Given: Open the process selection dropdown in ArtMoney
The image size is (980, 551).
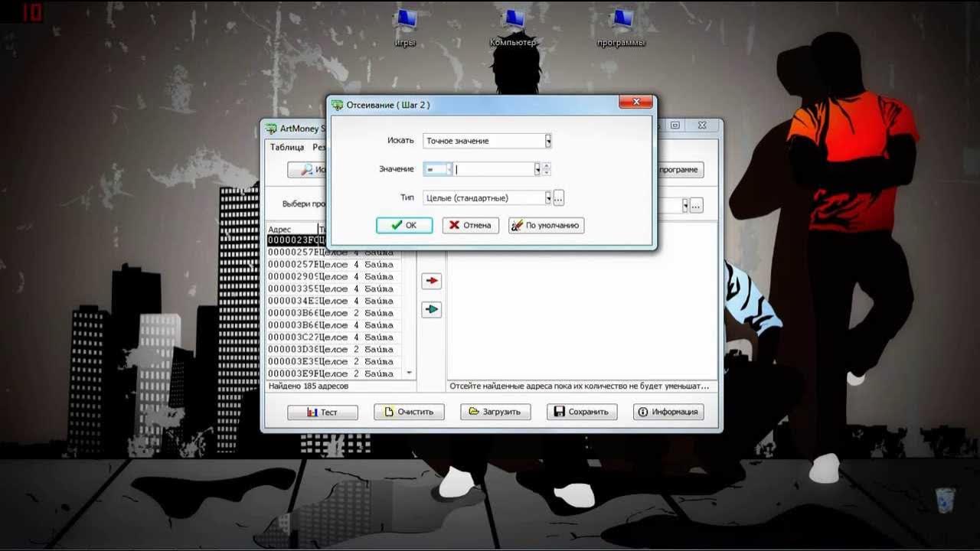Looking at the screenshot, I should pyautogui.click(x=686, y=205).
